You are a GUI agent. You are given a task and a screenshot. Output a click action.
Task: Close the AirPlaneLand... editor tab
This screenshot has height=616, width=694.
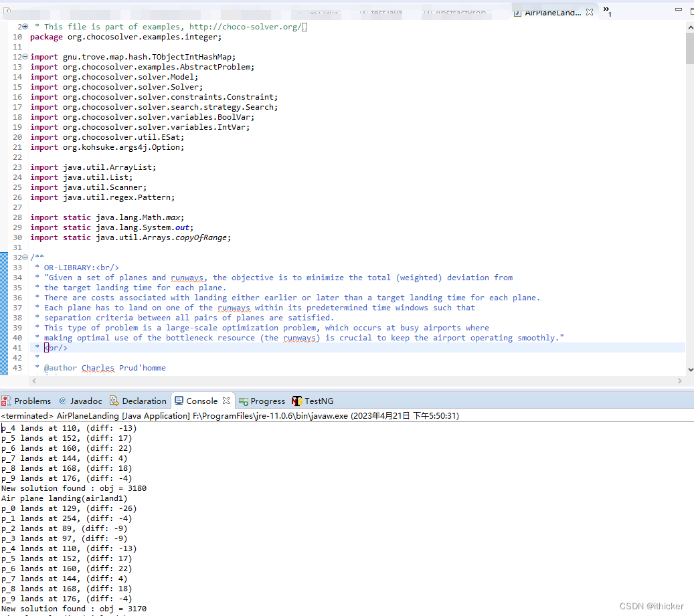click(590, 13)
